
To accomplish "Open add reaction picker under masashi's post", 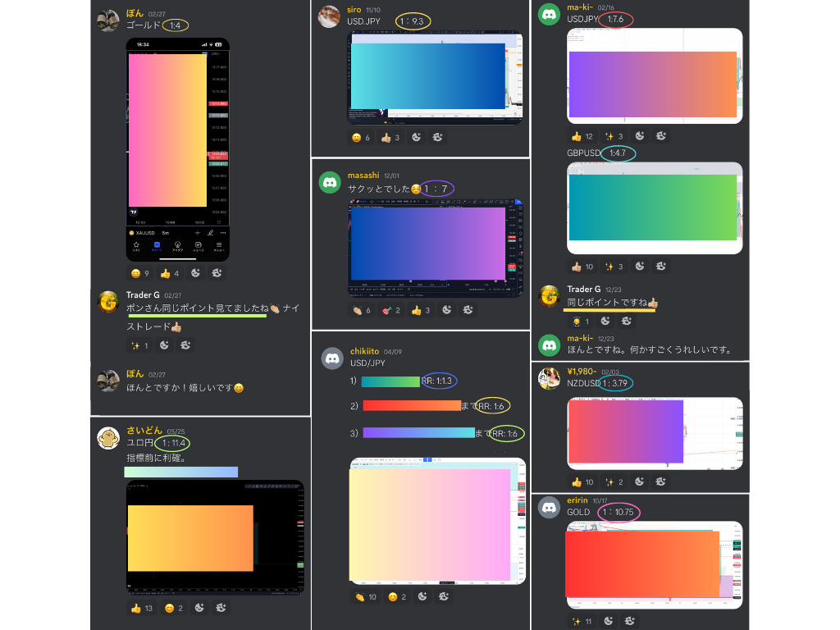I will (447, 311).
